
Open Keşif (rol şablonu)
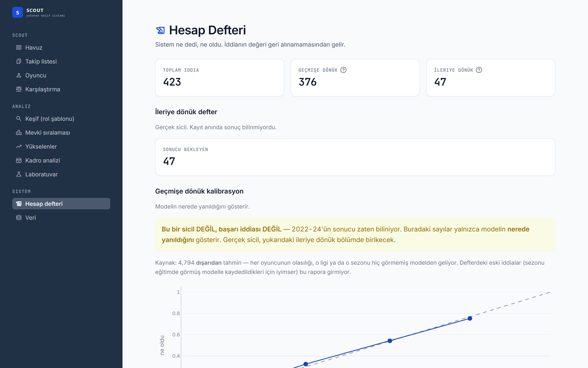[61, 119]
